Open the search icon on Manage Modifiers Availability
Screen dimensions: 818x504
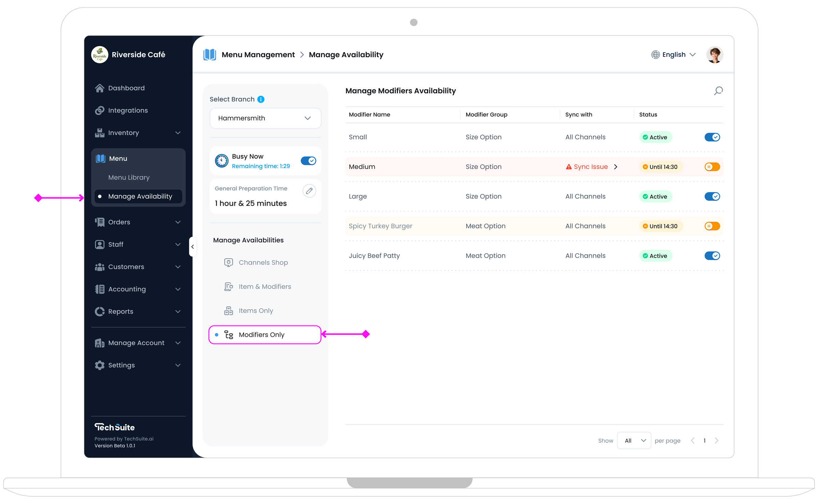click(x=718, y=91)
